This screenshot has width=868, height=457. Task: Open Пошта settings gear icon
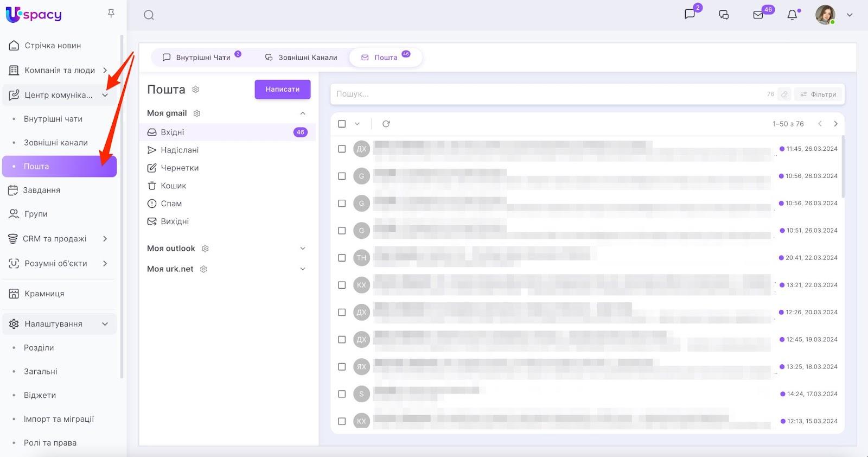[x=196, y=90]
